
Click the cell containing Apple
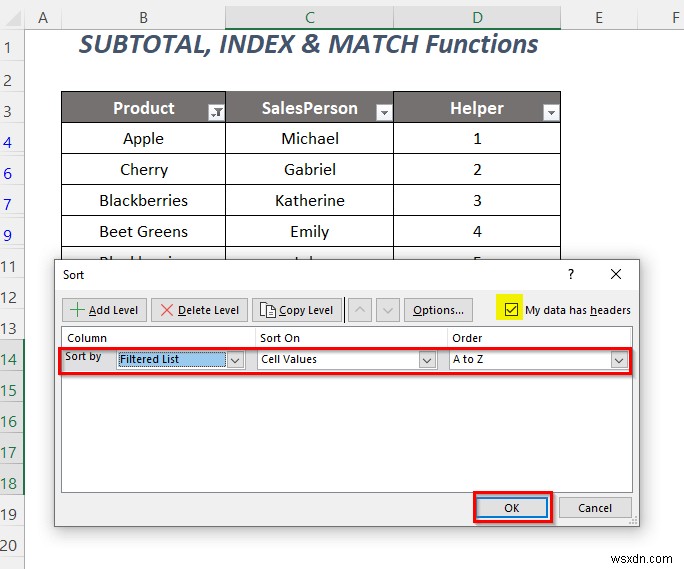(x=144, y=138)
